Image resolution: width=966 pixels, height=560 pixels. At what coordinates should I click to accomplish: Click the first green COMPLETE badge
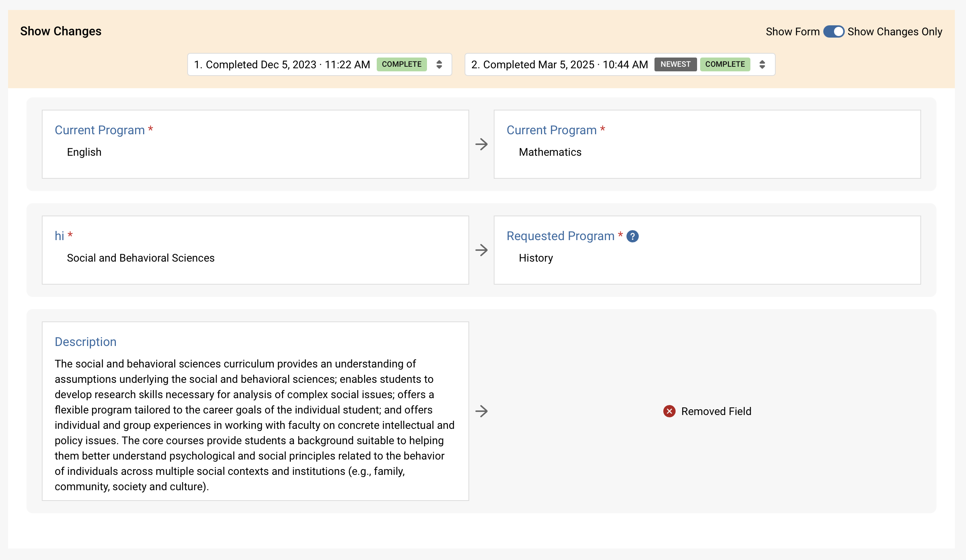pyautogui.click(x=401, y=64)
